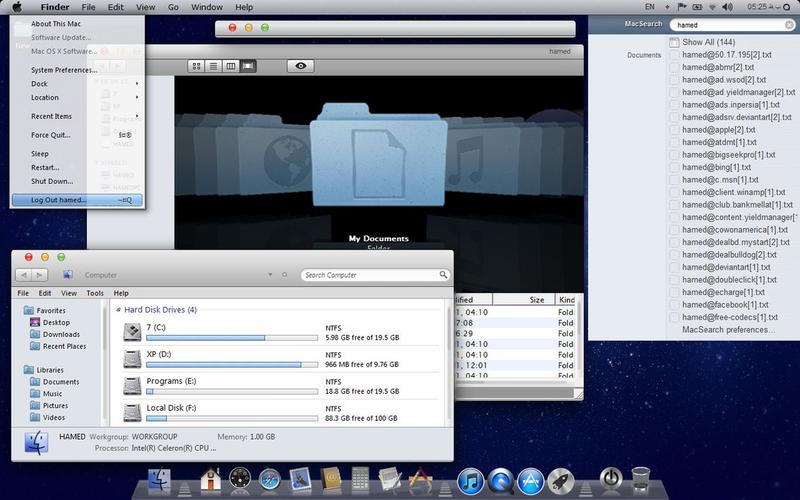Image resolution: width=800 pixels, height=500 pixels.
Task: Select drive XP (D:) usage bar
Action: tap(231, 365)
